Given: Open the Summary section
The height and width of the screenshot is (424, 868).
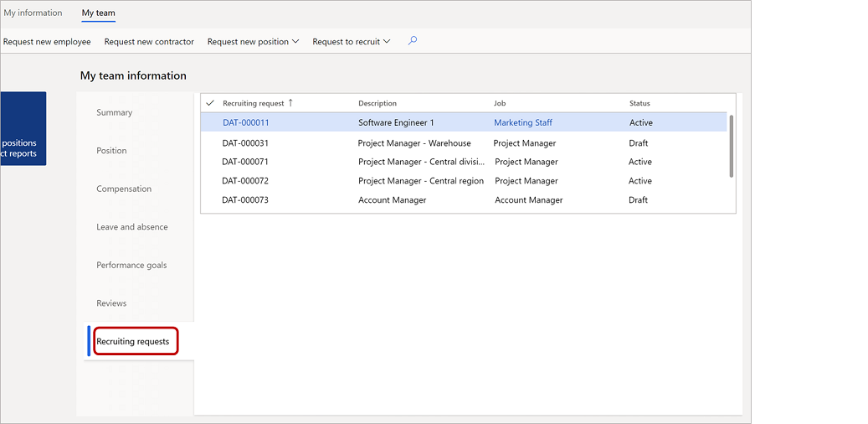Looking at the screenshot, I should click(115, 112).
